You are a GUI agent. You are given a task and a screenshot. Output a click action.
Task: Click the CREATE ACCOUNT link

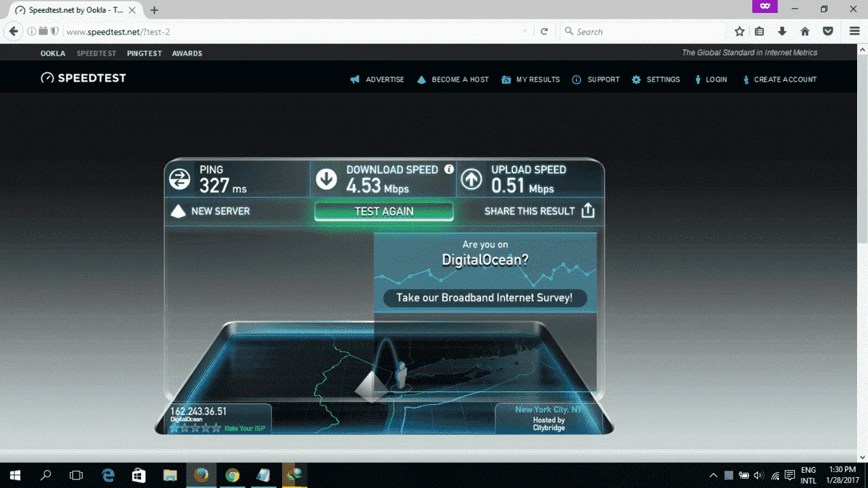click(785, 80)
